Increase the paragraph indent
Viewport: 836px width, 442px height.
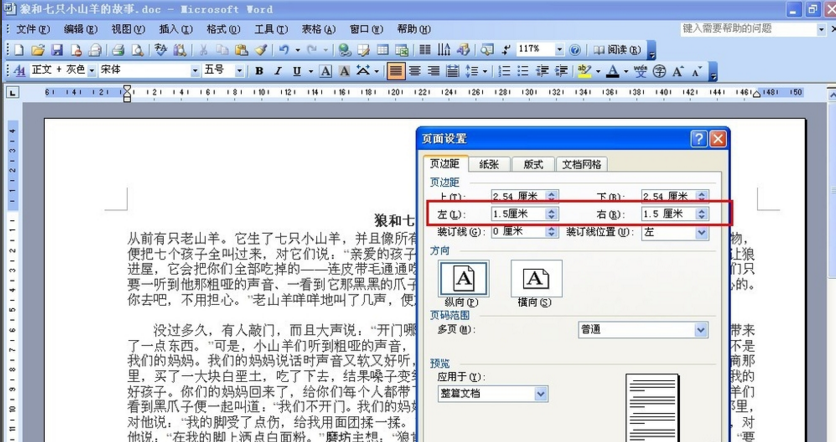pos(561,70)
